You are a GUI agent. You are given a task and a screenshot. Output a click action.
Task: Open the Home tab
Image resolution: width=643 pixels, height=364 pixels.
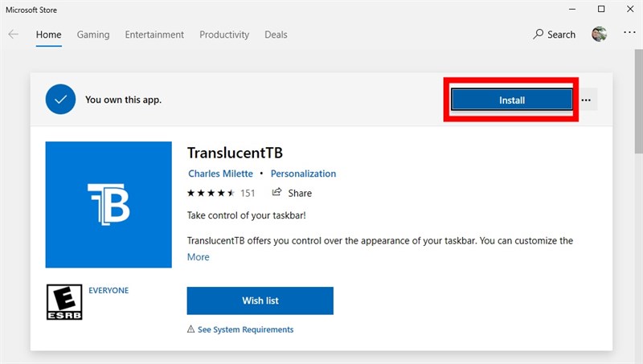coord(49,35)
